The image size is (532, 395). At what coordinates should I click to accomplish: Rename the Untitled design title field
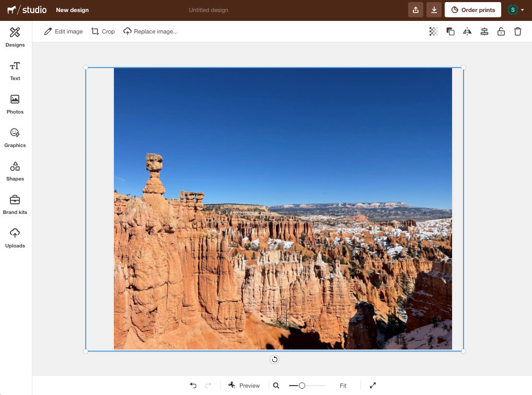click(209, 9)
